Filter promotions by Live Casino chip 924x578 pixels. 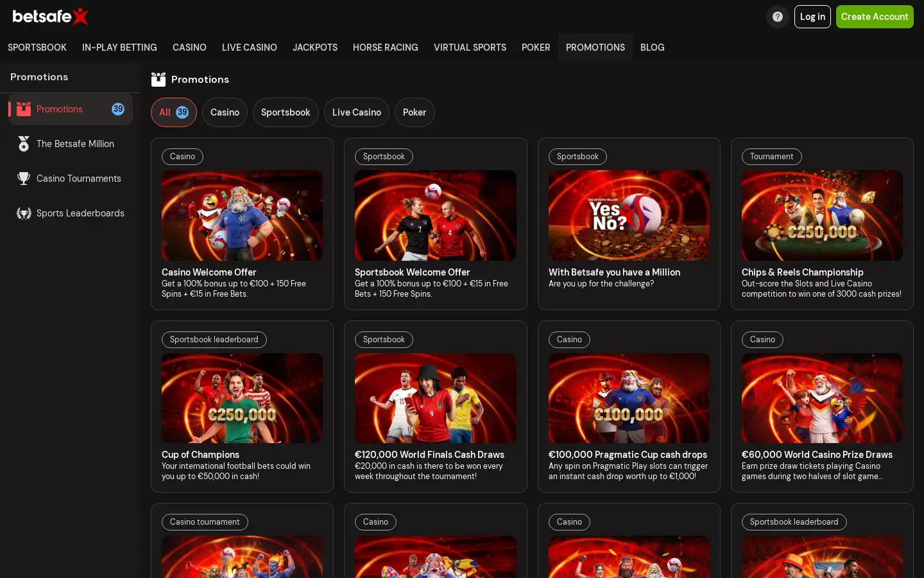coord(357,112)
